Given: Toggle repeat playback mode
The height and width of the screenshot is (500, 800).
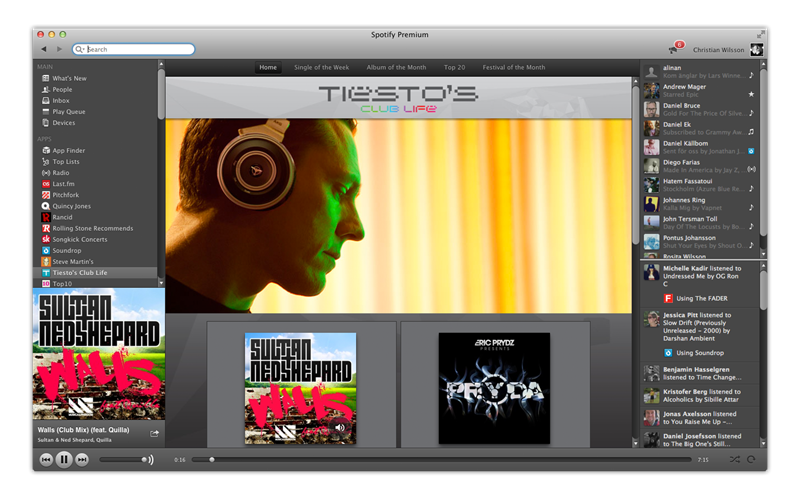Looking at the screenshot, I should tap(751, 459).
